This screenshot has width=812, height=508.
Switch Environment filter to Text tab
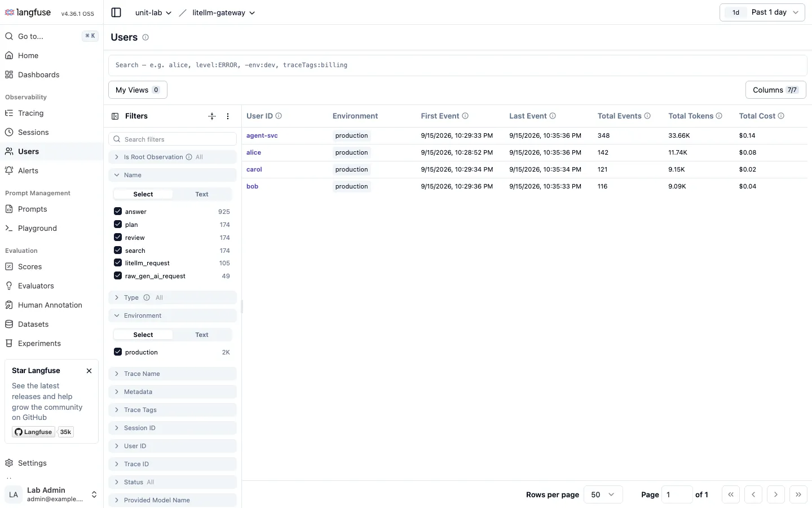202,335
